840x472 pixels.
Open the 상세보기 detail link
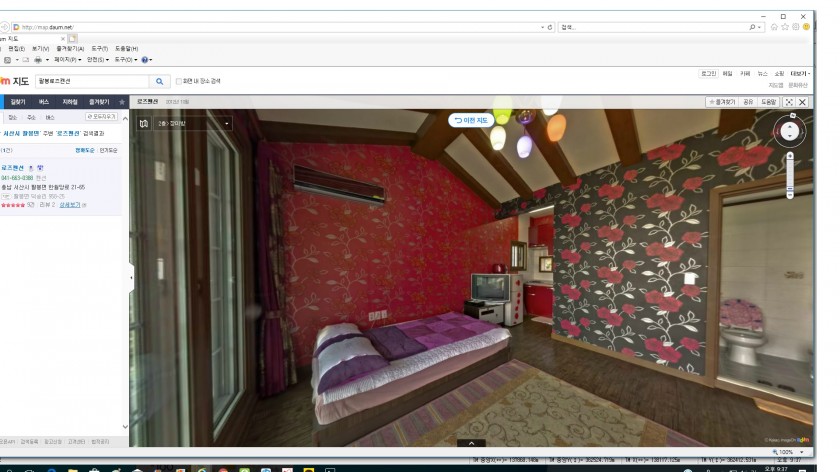point(70,205)
